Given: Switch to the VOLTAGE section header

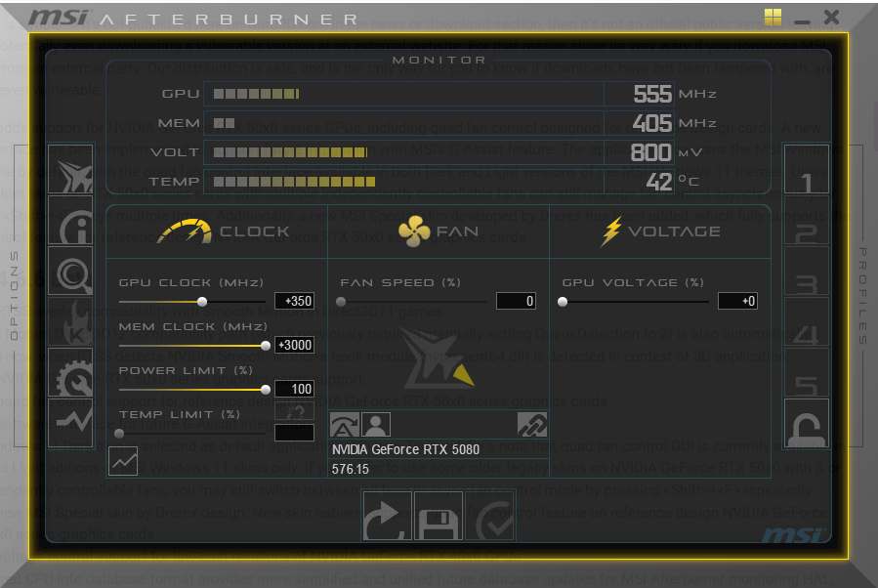Looking at the screenshot, I should [x=660, y=231].
